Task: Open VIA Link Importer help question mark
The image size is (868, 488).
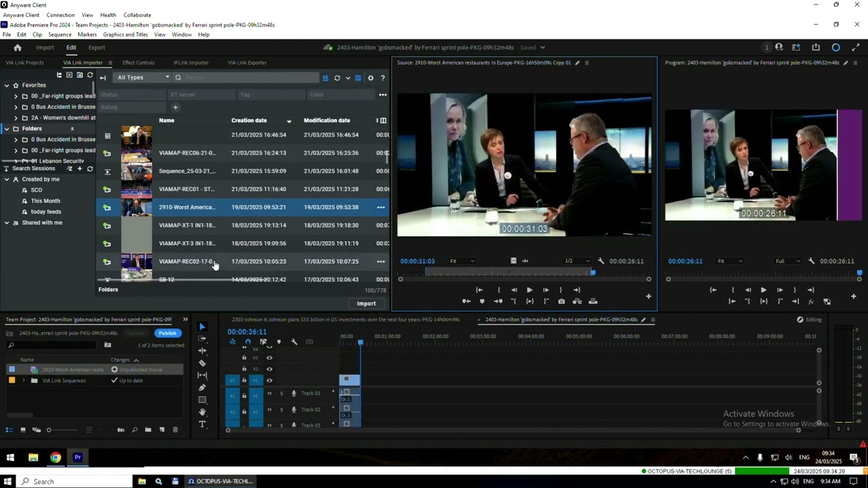Action: [382, 78]
